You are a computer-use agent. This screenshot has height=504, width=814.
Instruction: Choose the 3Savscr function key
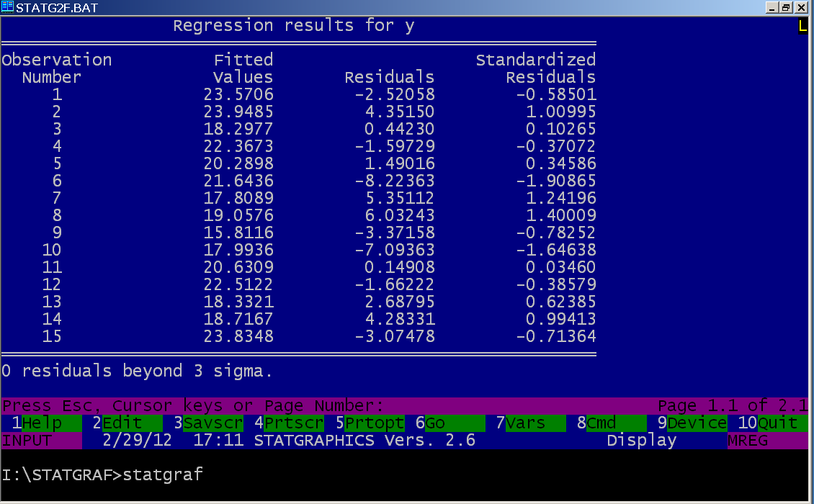[x=208, y=423]
